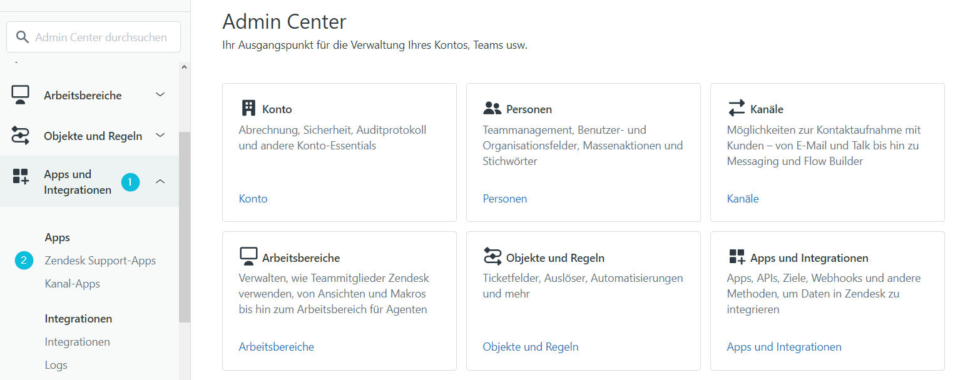Click the 'Ticketfelder, Auslöser, Automatisierungen' description
The width and height of the screenshot is (980, 380).
pos(583,286)
